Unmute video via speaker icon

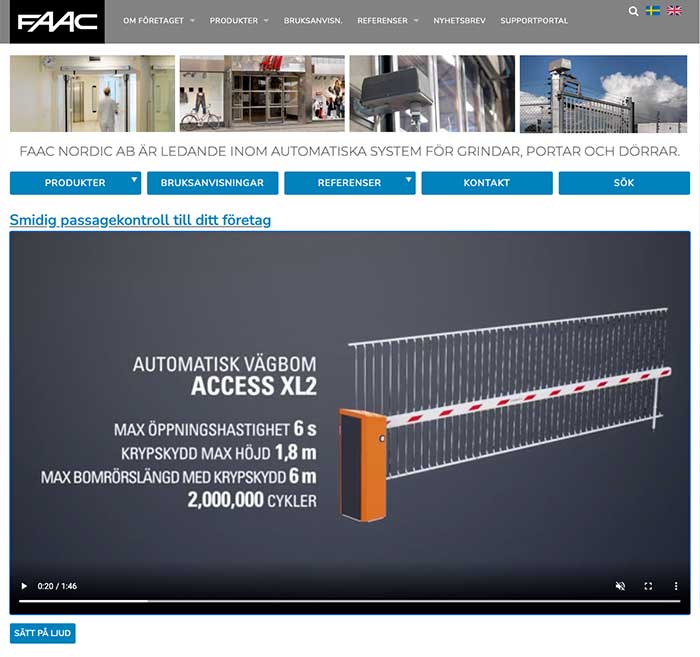[620, 586]
